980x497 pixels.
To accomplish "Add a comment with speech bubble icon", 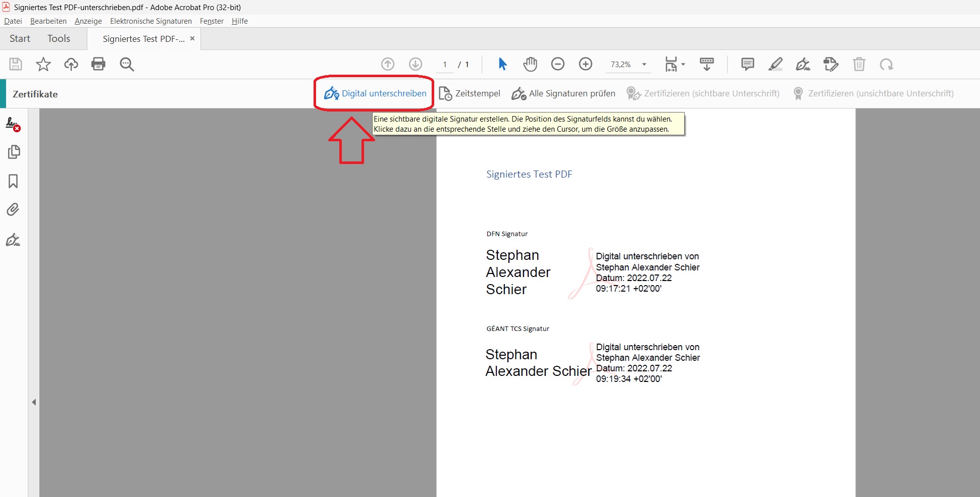I will click(x=747, y=64).
